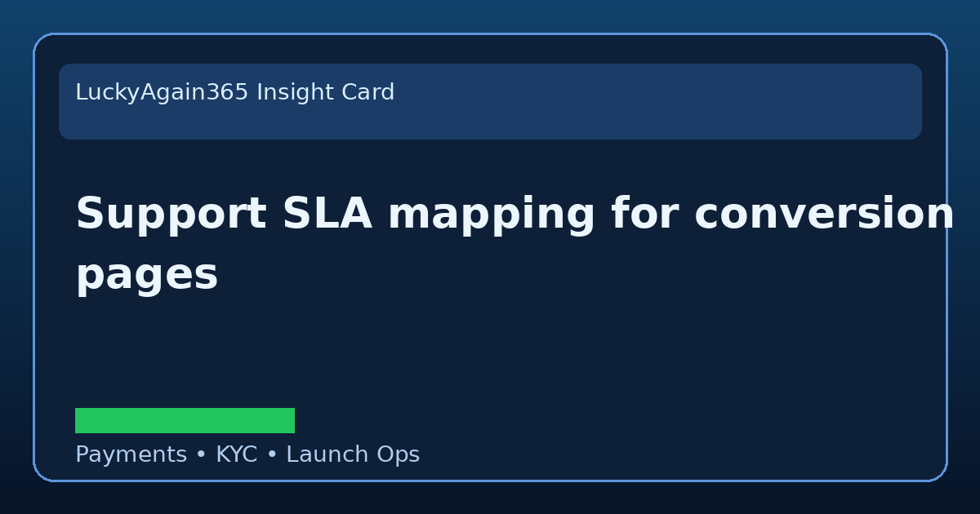Image resolution: width=980 pixels, height=514 pixels.
Task: Click the header banner strip
Action: pos(490,101)
